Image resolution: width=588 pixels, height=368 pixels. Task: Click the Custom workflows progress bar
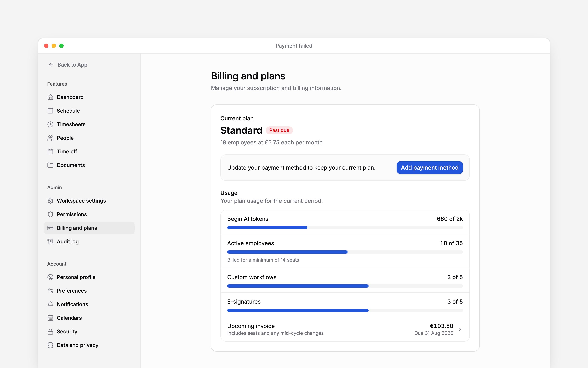pos(345,286)
